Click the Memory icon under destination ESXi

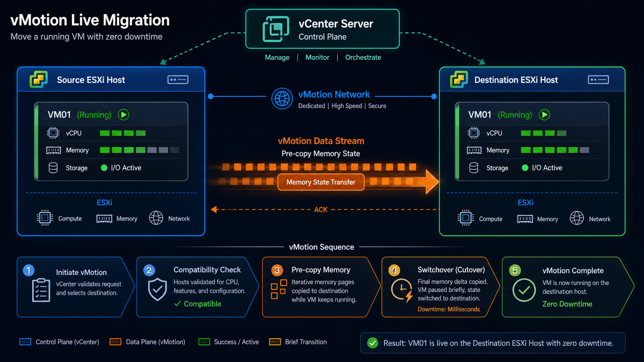[x=525, y=219]
